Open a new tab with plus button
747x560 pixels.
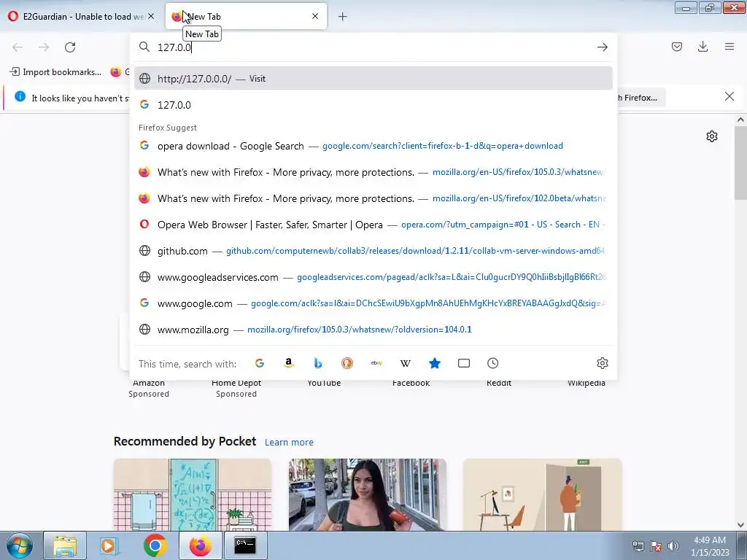(x=343, y=17)
